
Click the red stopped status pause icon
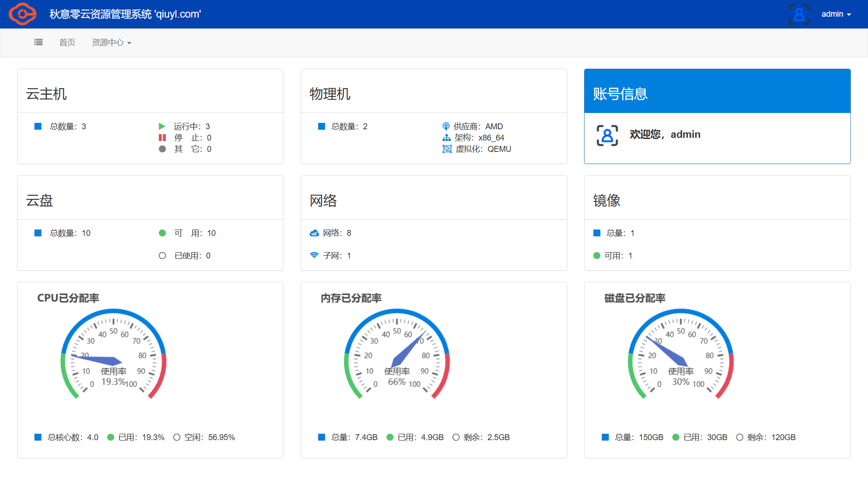click(162, 138)
